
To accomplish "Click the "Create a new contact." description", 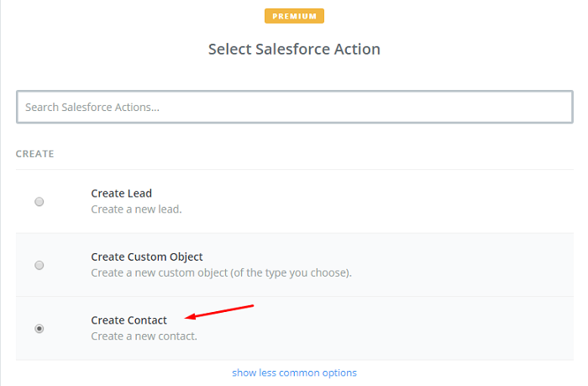I will click(144, 336).
